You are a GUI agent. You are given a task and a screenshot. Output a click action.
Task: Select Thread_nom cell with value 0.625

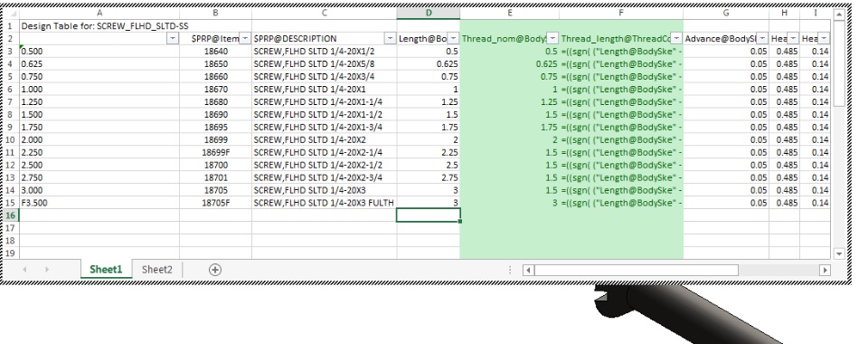[x=509, y=63]
